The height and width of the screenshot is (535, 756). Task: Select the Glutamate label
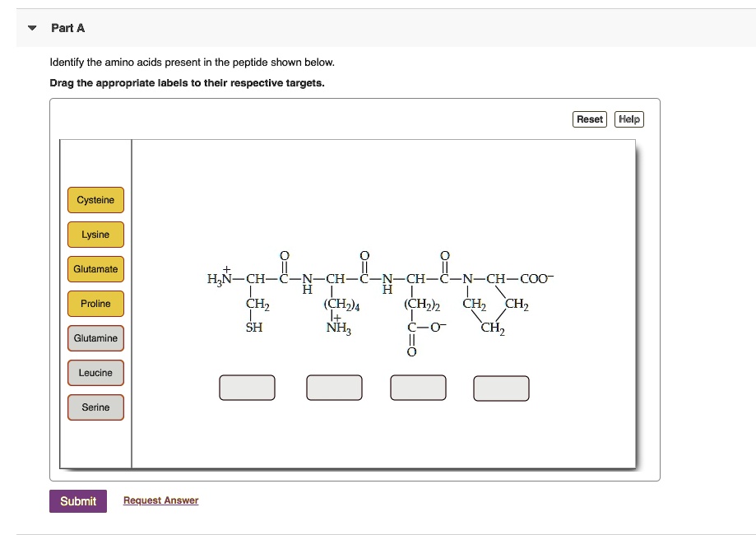point(95,269)
